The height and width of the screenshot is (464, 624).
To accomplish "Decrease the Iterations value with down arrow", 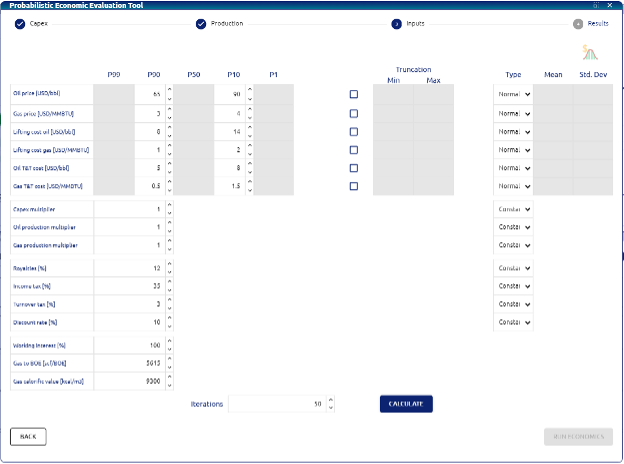I will click(331, 408).
